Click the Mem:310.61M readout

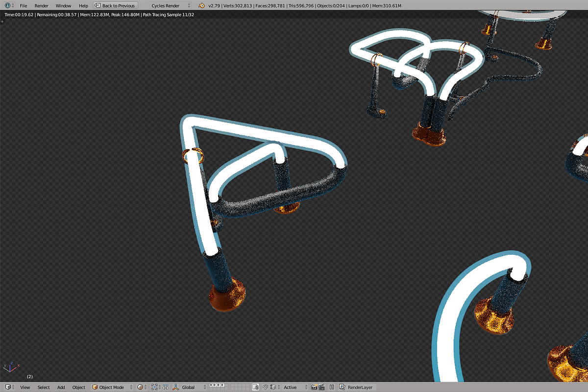point(387,5)
